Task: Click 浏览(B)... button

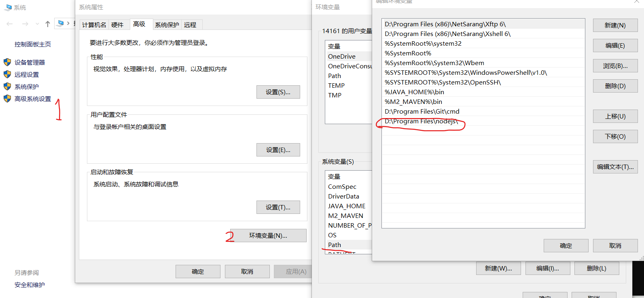Action: click(x=615, y=66)
